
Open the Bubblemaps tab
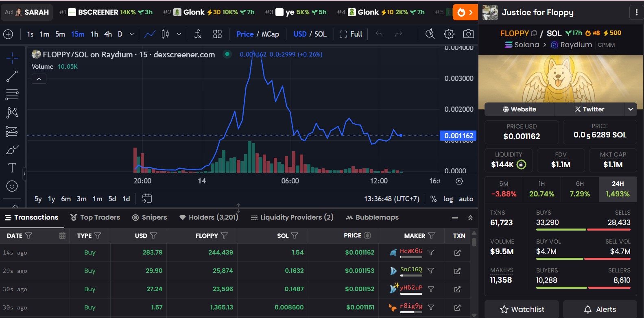[x=372, y=218]
